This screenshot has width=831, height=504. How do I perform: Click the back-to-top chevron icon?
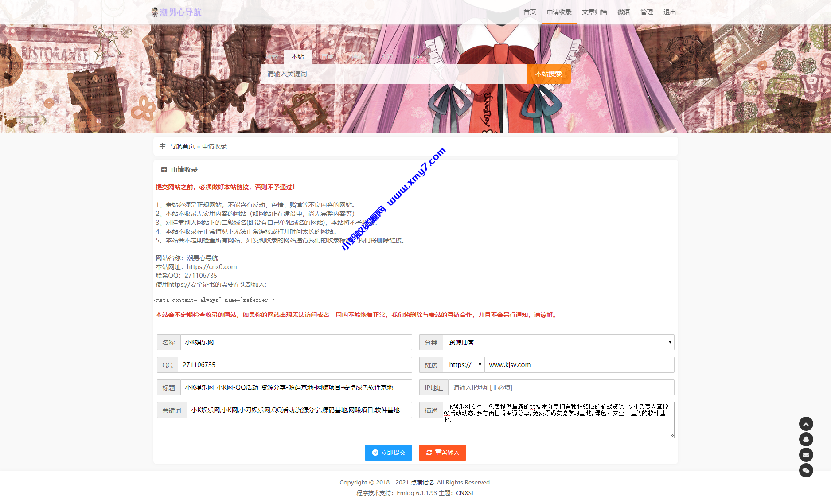coord(806,424)
